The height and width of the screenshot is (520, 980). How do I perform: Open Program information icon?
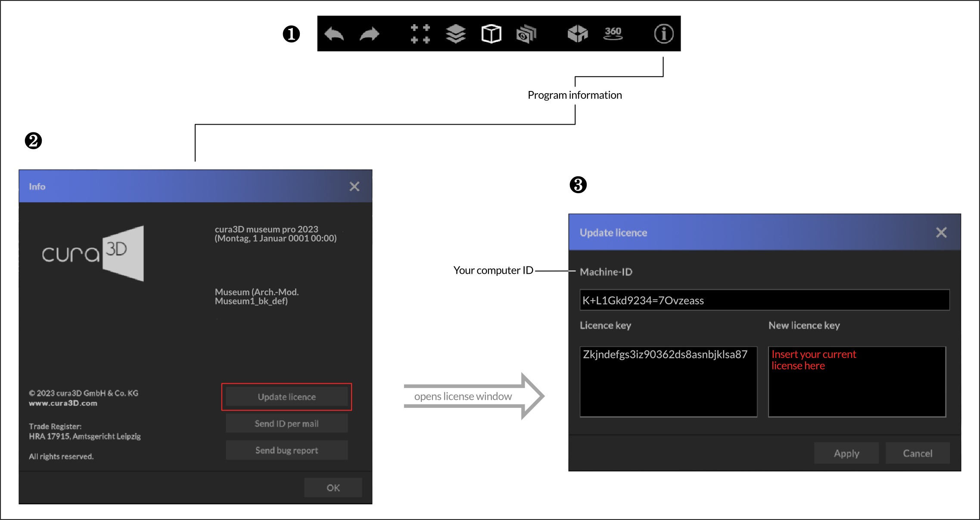663,34
